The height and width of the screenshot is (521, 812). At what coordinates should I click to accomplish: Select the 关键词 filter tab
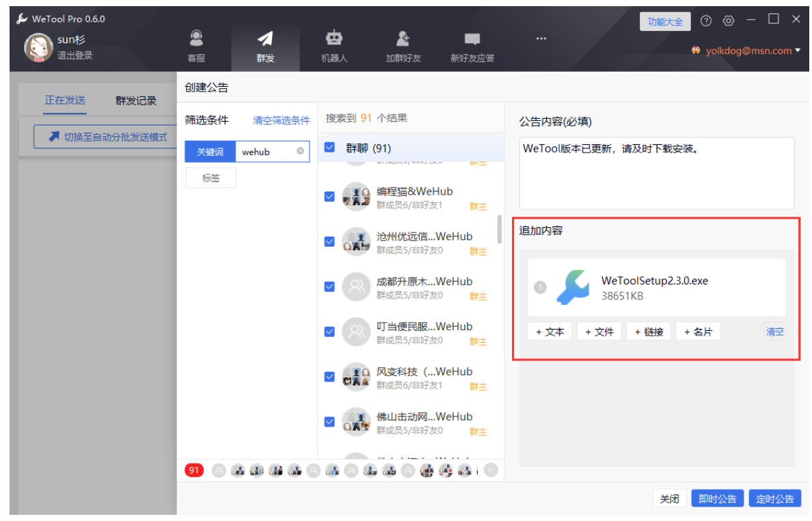point(211,152)
